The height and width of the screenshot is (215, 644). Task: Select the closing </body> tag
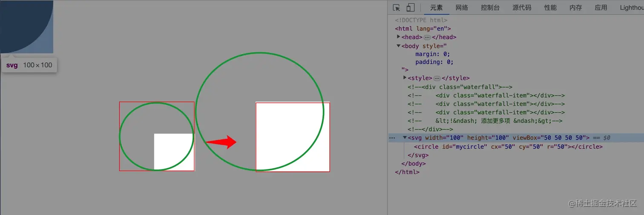414,163
